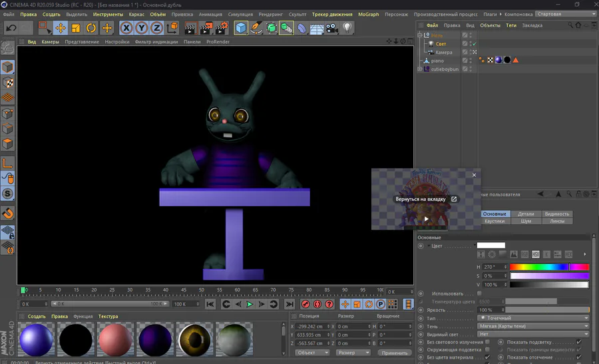Viewport: 599px width, 364px height.
Task: Select the Rotate tool
Action: click(91, 28)
